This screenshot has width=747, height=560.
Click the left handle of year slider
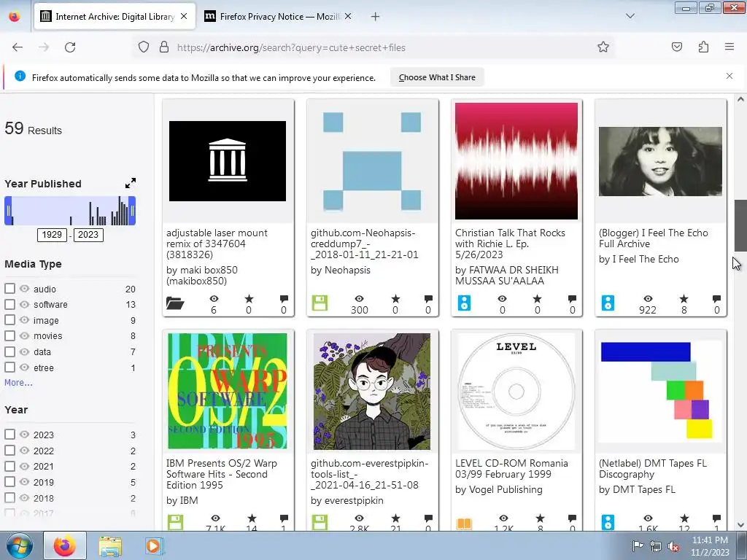pos(8,211)
